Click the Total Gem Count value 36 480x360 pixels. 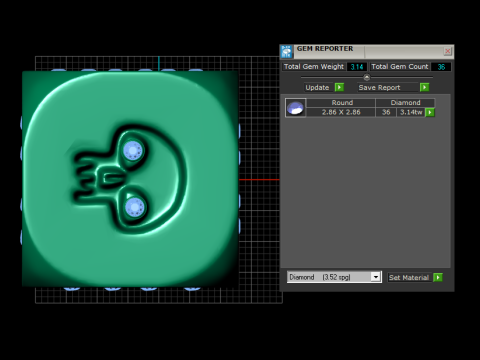(441, 67)
